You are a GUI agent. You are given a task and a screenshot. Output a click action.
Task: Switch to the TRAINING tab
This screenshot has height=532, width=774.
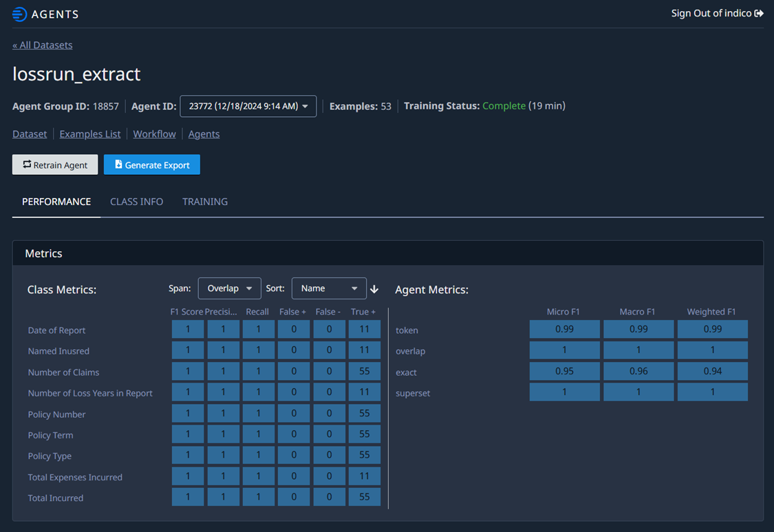(205, 202)
